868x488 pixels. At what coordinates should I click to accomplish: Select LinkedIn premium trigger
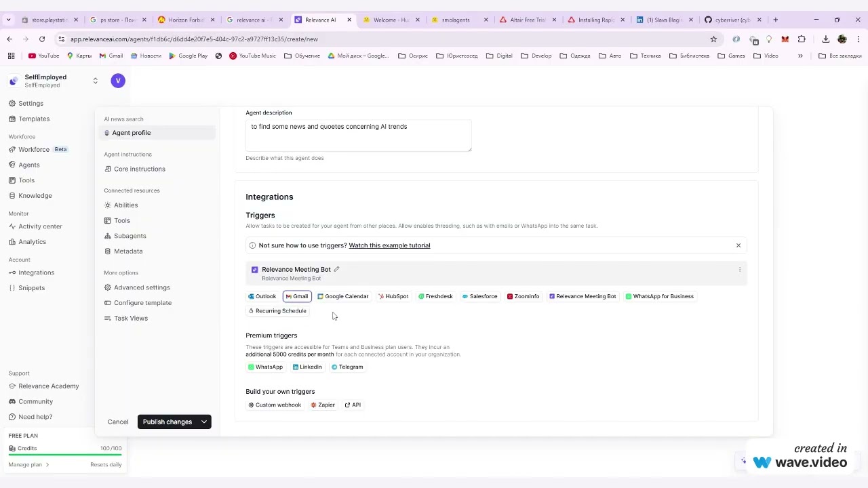[307, 367]
